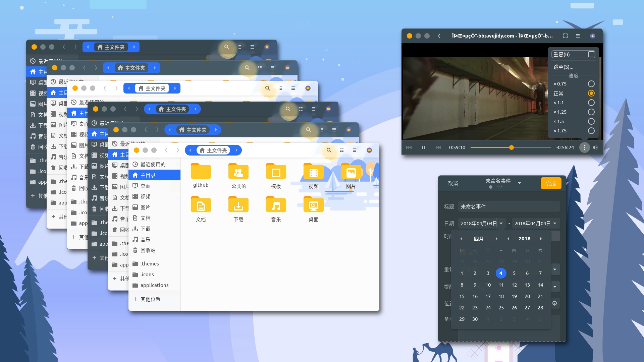The height and width of the screenshot is (362, 644).
Task: Select × 1.5 playback speed
Action: tap(591, 121)
